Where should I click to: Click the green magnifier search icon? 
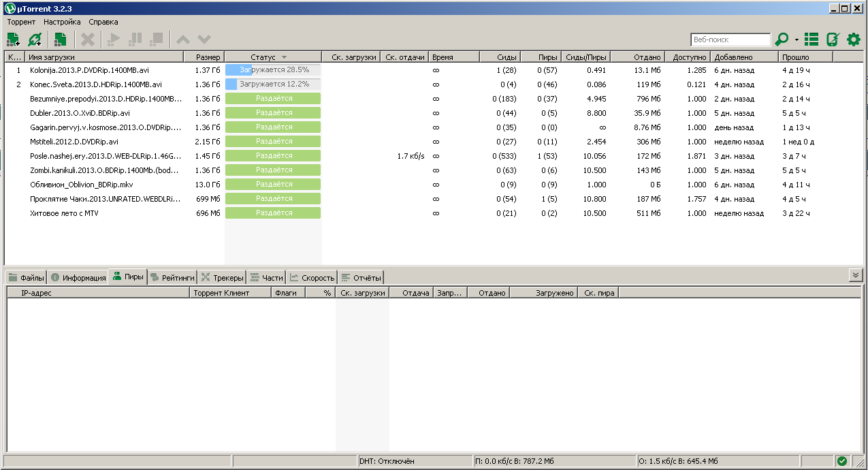point(782,40)
